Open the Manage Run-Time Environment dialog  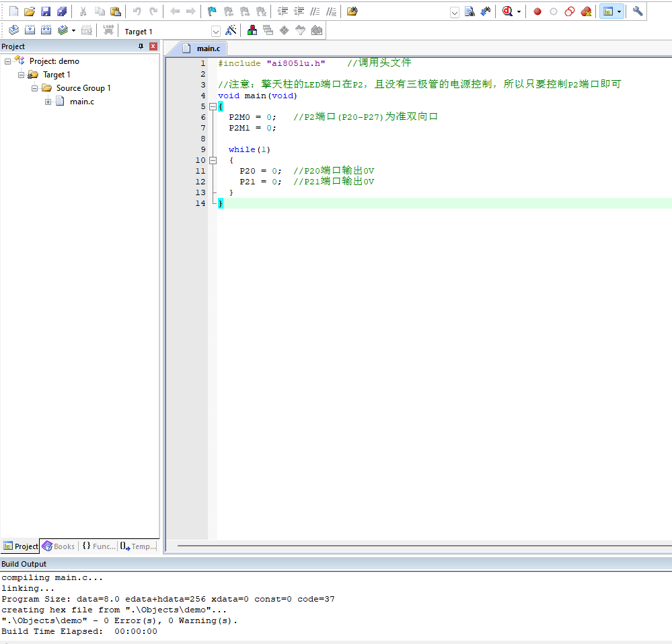pos(284,30)
